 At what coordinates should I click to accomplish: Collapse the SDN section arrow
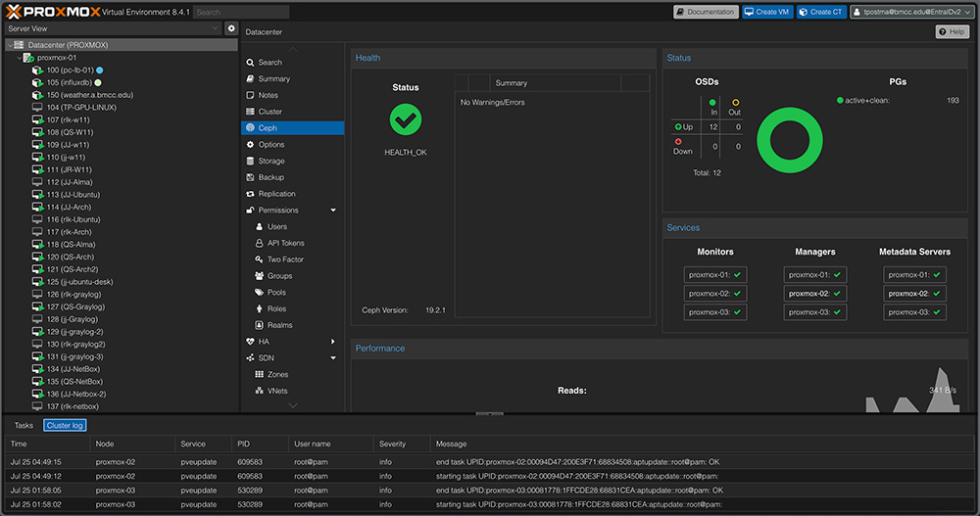(x=333, y=358)
